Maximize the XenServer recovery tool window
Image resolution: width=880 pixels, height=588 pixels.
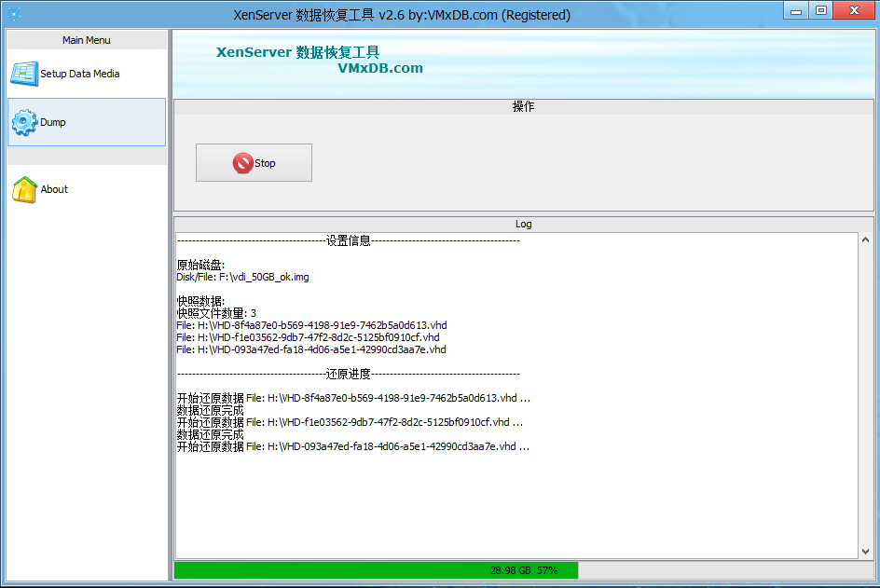[821, 10]
